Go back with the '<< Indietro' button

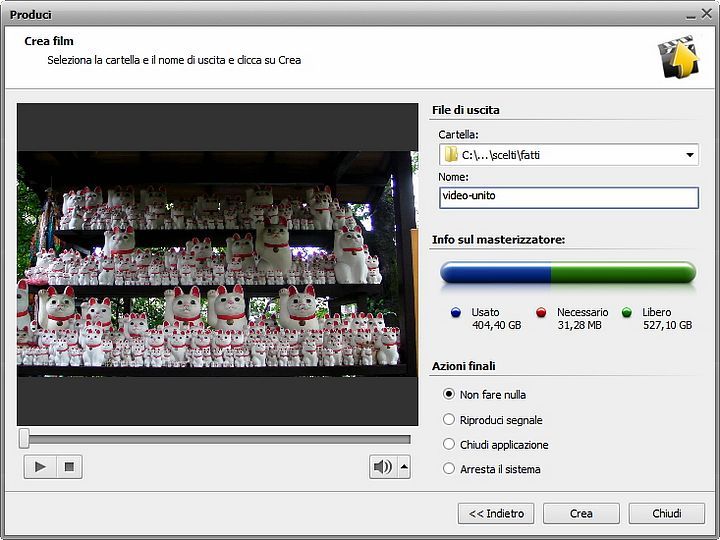(x=496, y=513)
